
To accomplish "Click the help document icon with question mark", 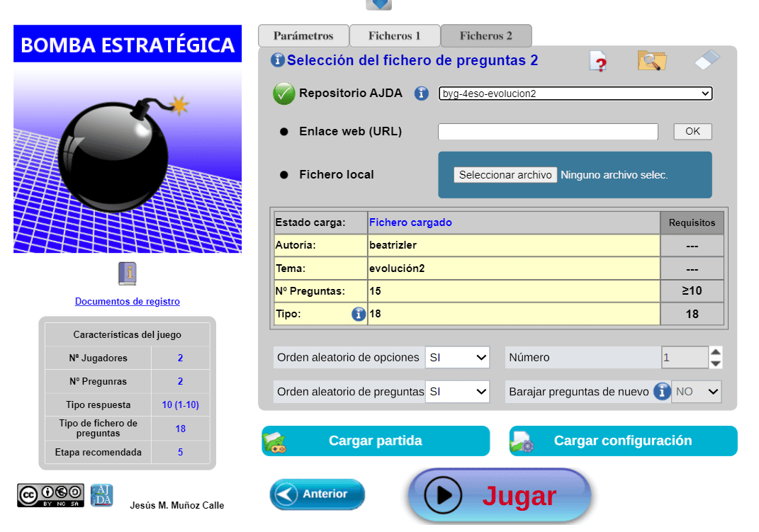I will (x=599, y=62).
